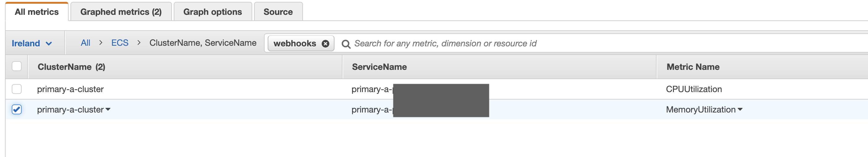The width and height of the screenshot is (868, 157).
Task: Uncheck the MemoryUtilization row checkbox
Action: tap(16, 109)
